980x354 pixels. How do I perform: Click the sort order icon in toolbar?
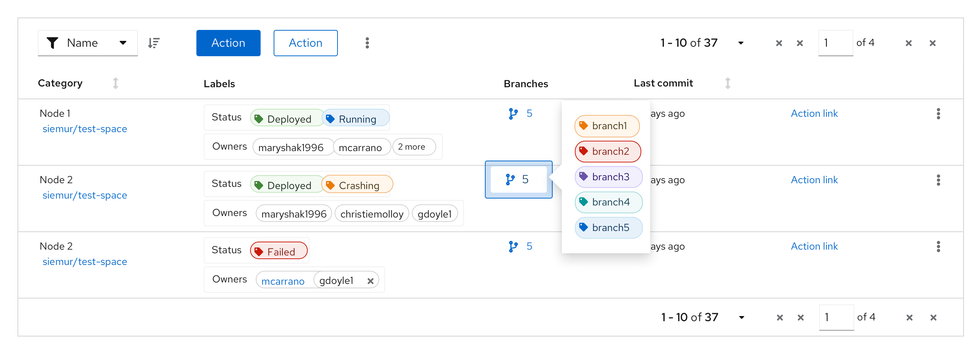(x=154, y=43)
